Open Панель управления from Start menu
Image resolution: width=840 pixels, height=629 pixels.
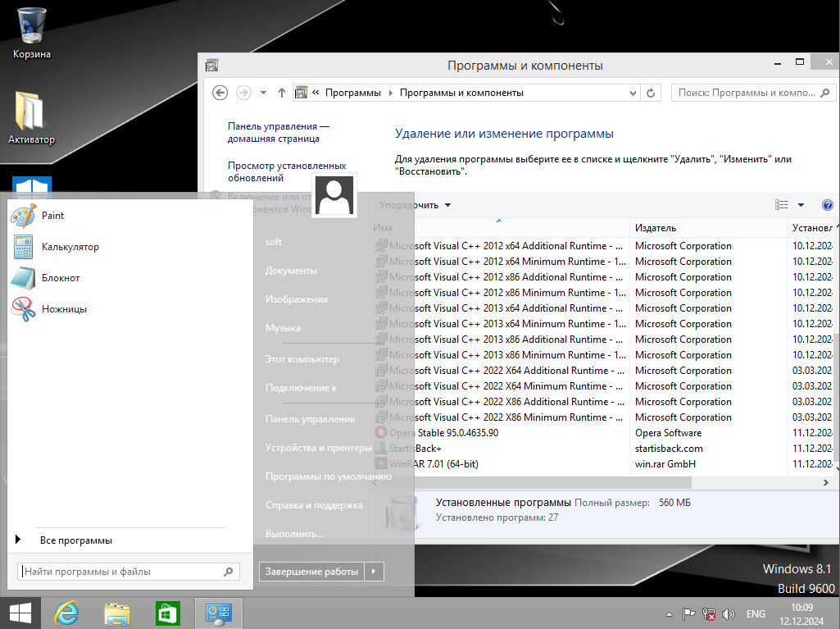(x=310, y=419)
